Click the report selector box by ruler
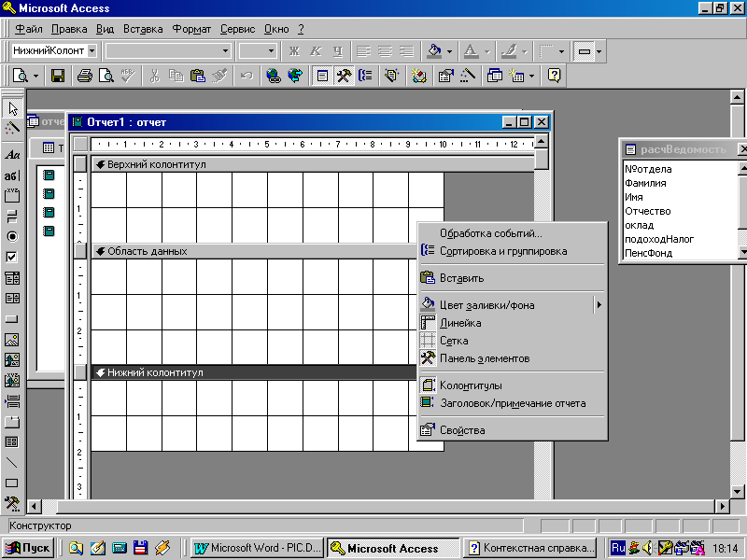 coord(80,144)
